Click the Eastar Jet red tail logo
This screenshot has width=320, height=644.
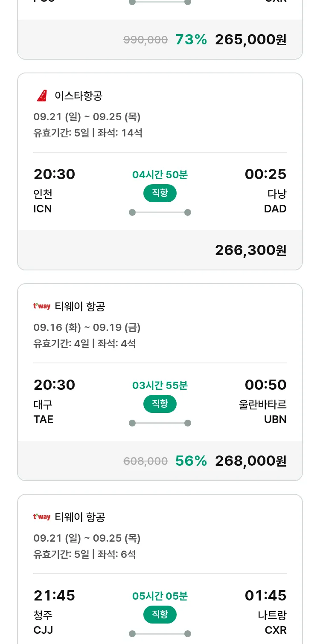(42, 96)
